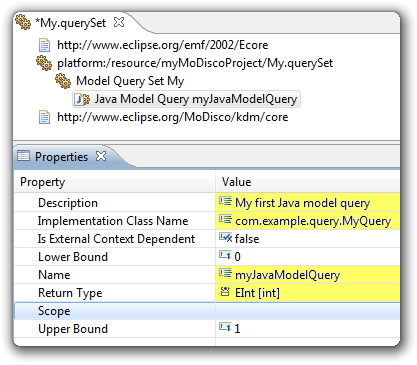This screenshot has height=365, width=417.
Task: Click the Model Query Set My gear icon
Action: click(x=63, y=81)
